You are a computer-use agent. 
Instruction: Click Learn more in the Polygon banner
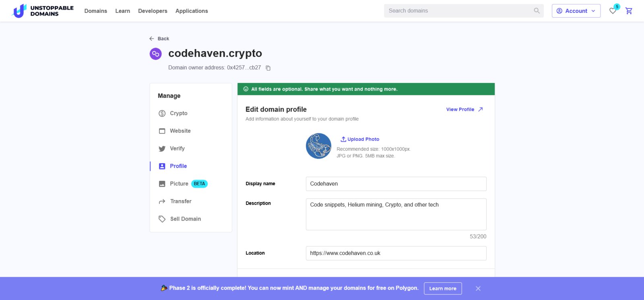click(443, 288)
